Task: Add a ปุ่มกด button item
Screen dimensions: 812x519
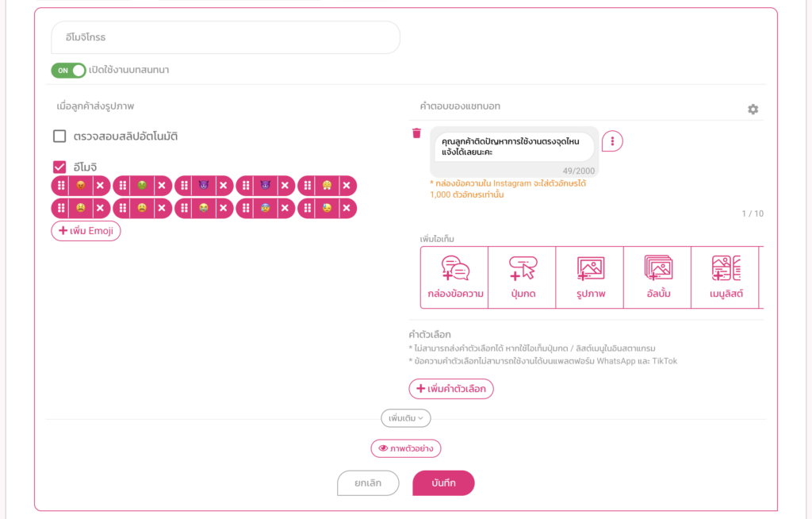Action: point(523,277)
